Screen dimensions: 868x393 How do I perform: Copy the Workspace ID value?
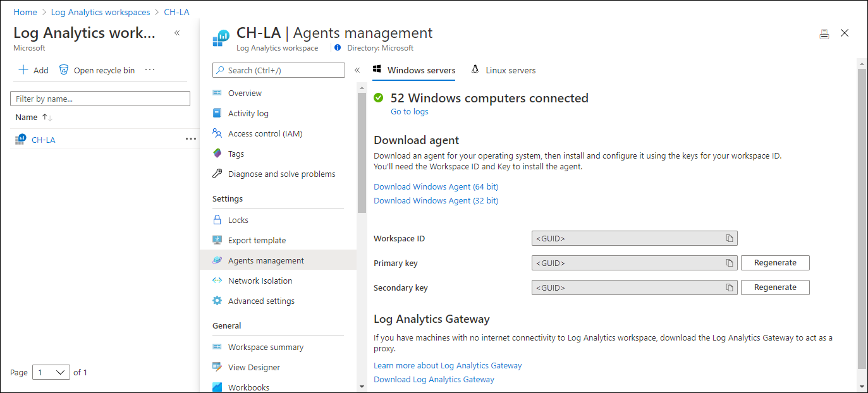pos(729,238)
